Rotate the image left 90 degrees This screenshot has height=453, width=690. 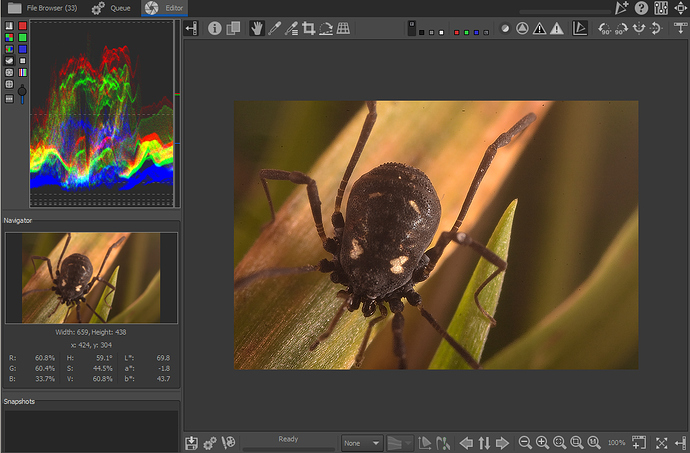(x=605, y=29)
